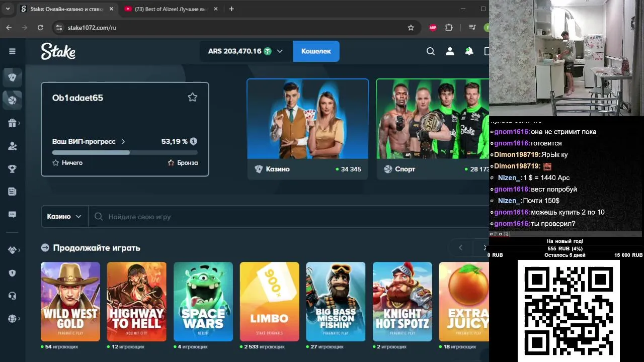Click chat message 'Почти 150$'
Screen dimensions: 644x362
coord(541,201)
